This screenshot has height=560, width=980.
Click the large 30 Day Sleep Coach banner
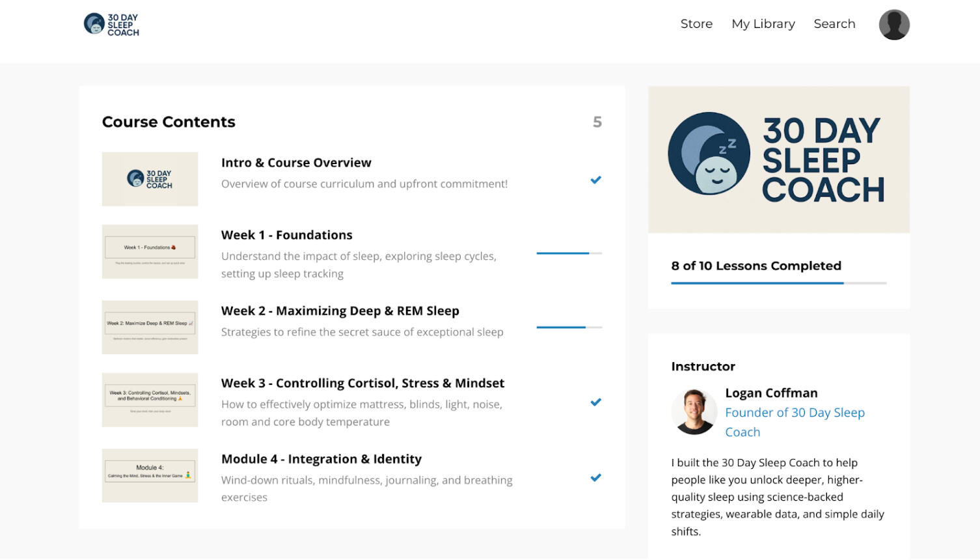(778, 160)
